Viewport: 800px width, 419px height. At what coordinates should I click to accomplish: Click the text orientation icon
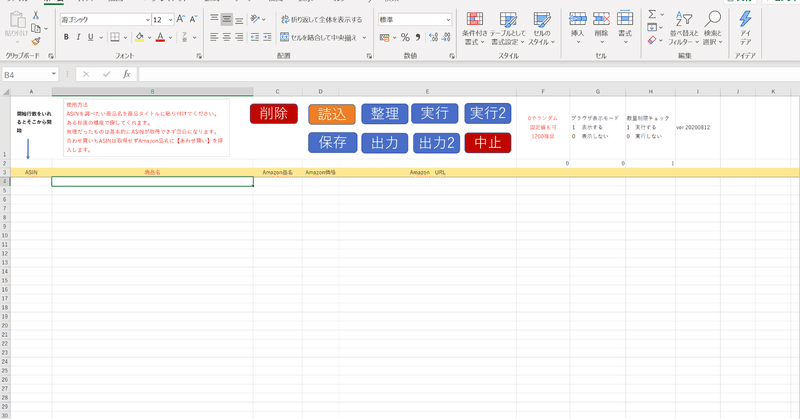pos(255,19)
